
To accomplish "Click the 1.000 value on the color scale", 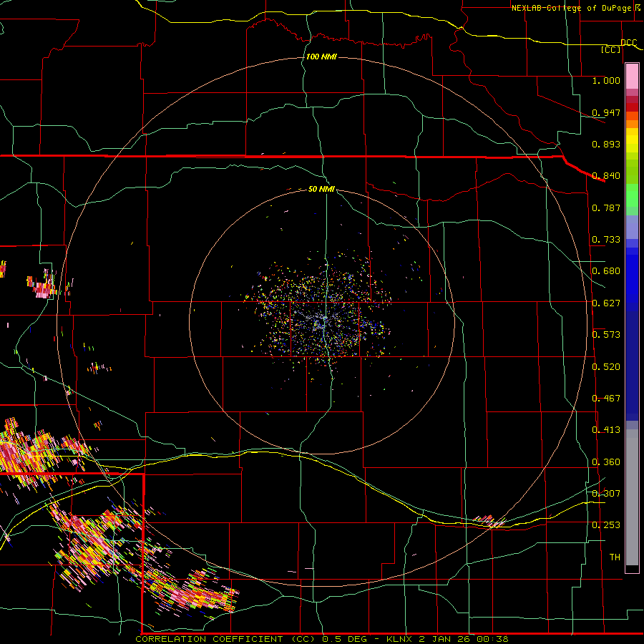I will pyautogui.click(x=606, y=80).
